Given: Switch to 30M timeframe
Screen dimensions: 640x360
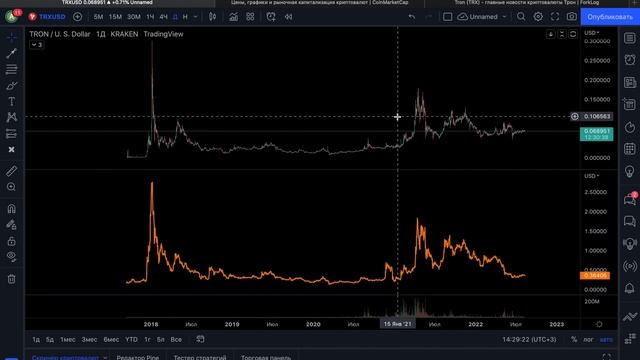Looking at the screenshot, I should coord(133,17).
